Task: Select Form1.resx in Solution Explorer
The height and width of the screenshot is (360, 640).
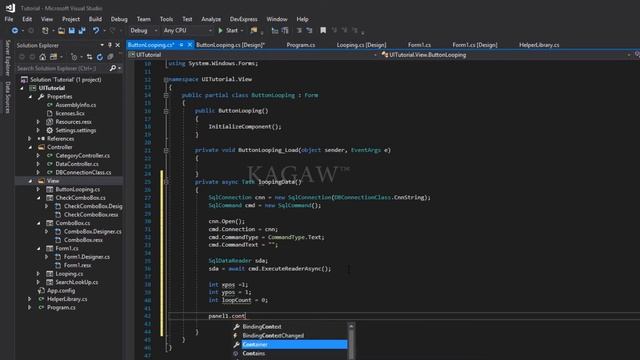Action: click(78, 265)
